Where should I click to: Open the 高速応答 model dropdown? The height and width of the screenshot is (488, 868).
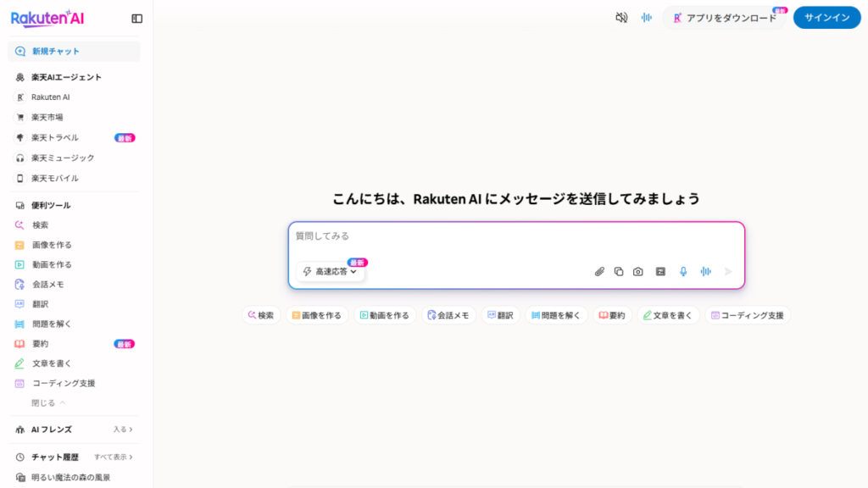tap(331, 272)
